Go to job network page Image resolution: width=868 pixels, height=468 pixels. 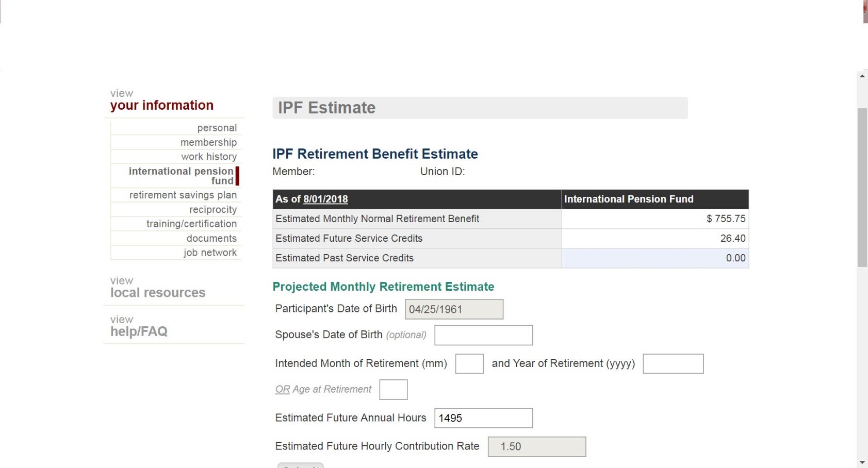click(x=210, y=253)
